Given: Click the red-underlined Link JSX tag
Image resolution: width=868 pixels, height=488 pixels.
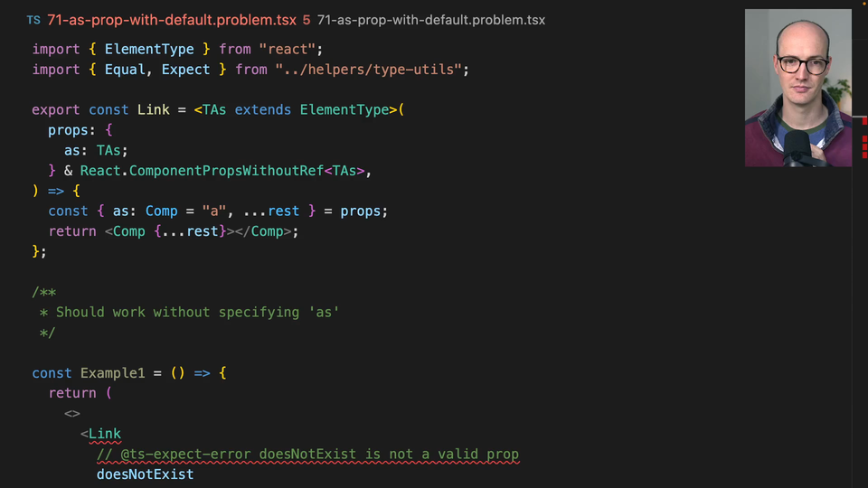Looking at the screenshot, I should (104, 434).
